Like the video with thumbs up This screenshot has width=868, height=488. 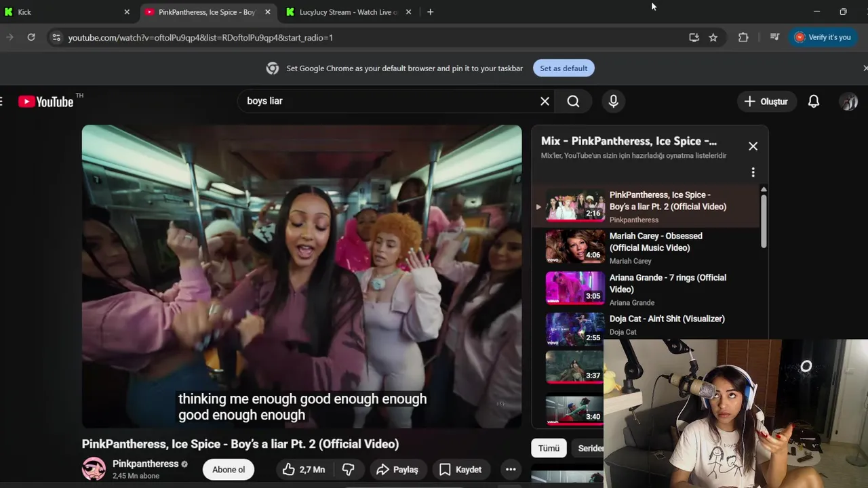(x=303, y=469)
